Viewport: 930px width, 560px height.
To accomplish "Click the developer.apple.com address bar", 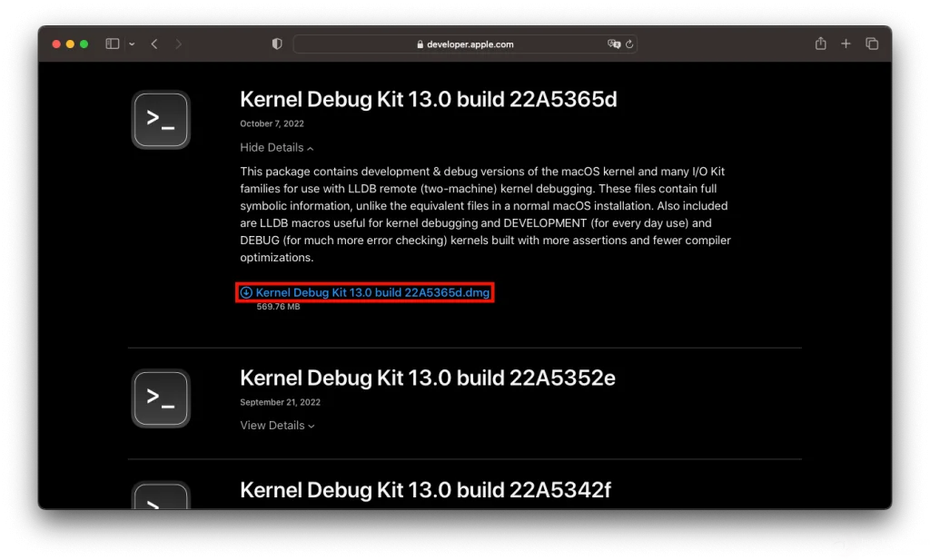I will click(464, 44).
